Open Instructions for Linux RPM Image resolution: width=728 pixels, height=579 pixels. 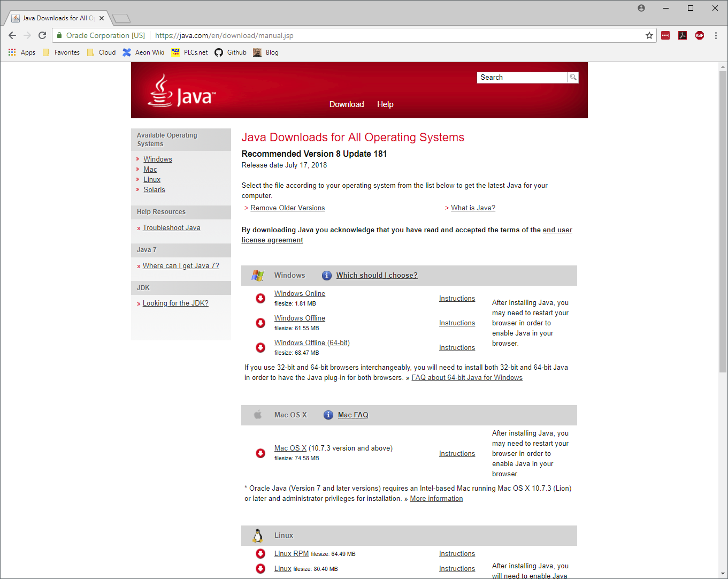coord(457,554)
